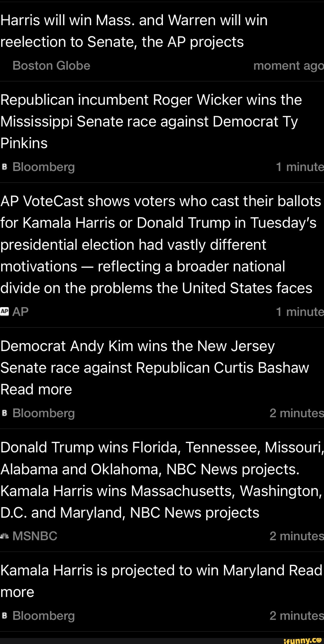Click the 2 minutes timestamp under MSNBC
Screen dimensions: 324x644
[x=295, y=536]
